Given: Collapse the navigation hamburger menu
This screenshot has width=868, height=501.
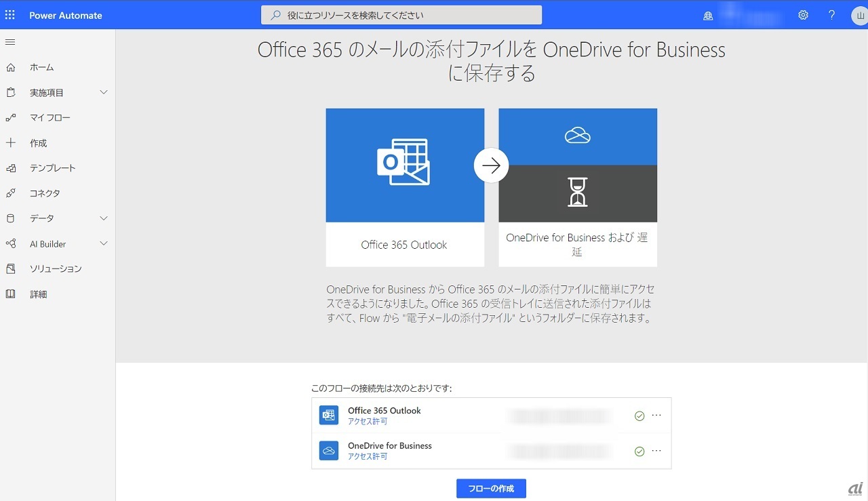Looking at the screenshot, I should [10, 42].
